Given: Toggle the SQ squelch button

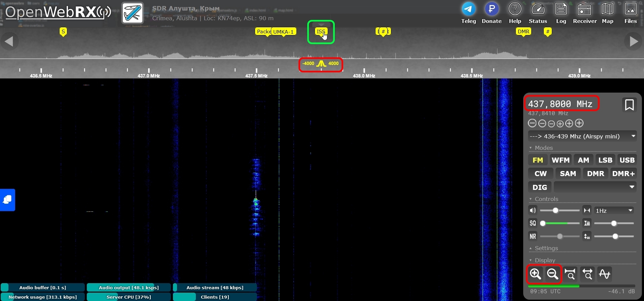Looking at the screenshot, I should (533, 223).
